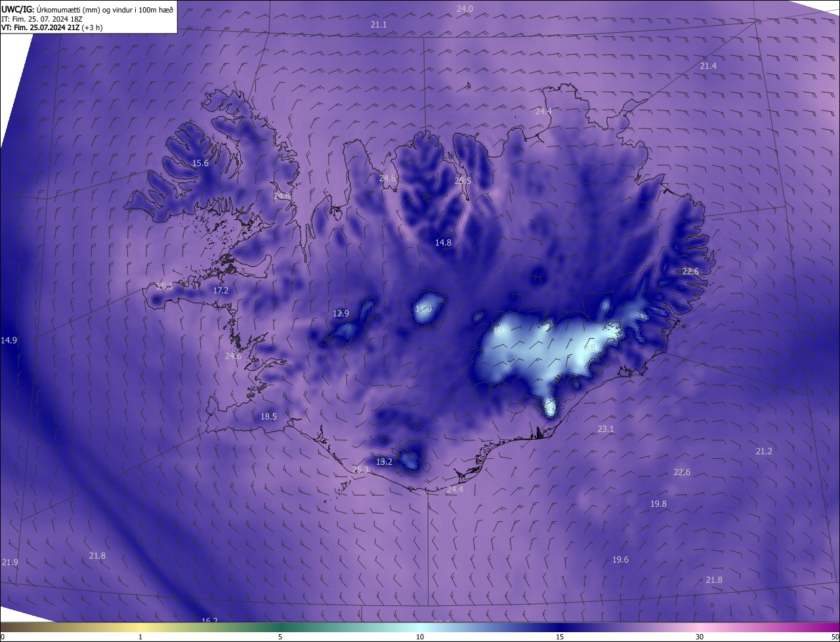Click the VT: Fim. 25.07.2024 21Z line
The height and width of the screenshot is (642, 840).
click(52, 28)
